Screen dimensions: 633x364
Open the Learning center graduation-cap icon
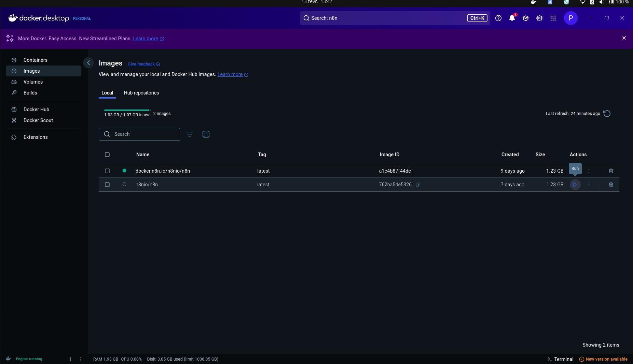pos(526,18)
